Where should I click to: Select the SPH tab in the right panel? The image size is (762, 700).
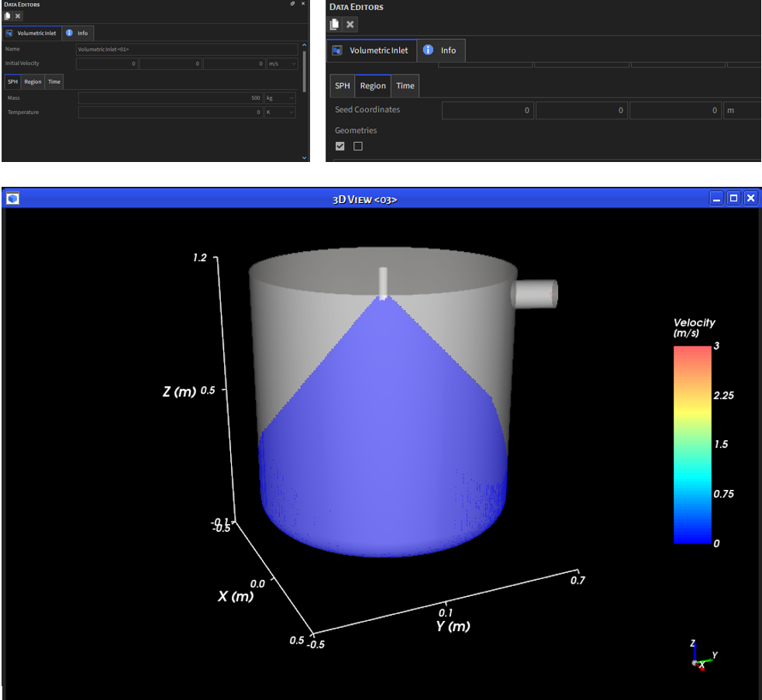[x=342, y=86]
